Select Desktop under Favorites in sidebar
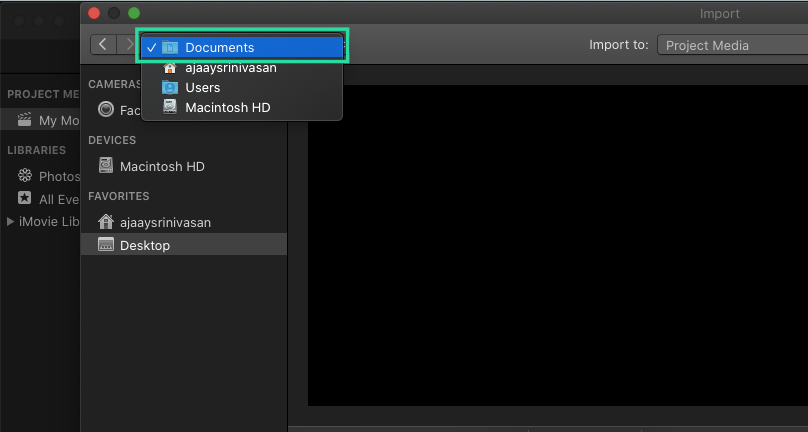 (144, 245)
